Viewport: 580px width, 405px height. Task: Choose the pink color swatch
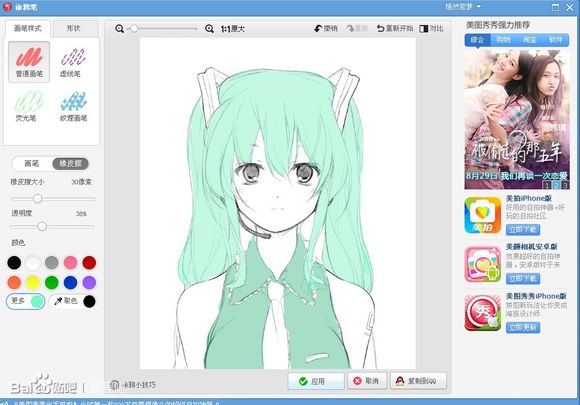pyautogui.click(x=70, y=263)
